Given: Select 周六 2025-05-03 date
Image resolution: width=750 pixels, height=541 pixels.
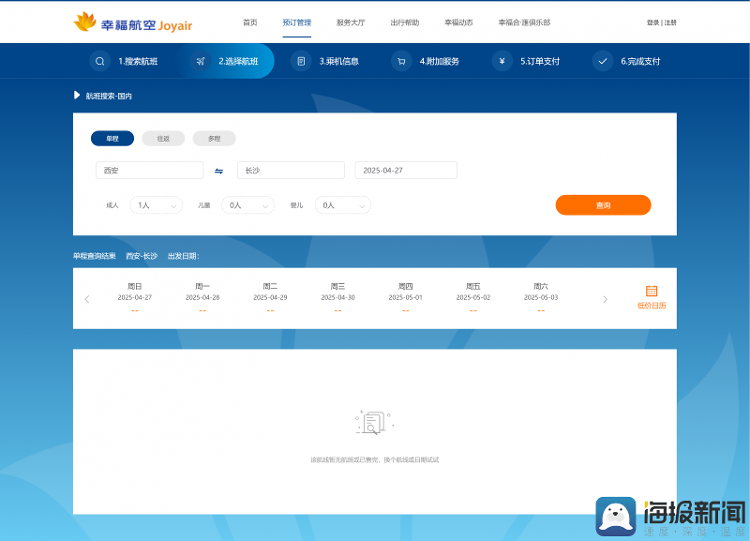Looking at the screenshot, I should [541, 298].
